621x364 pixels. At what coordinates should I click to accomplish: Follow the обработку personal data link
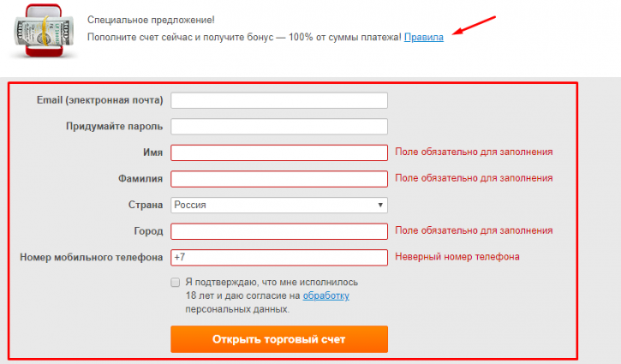click(326, 295)
